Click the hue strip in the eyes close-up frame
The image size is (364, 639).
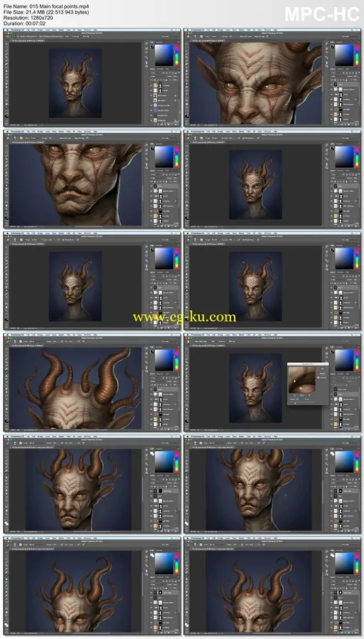tap(357, 56)
